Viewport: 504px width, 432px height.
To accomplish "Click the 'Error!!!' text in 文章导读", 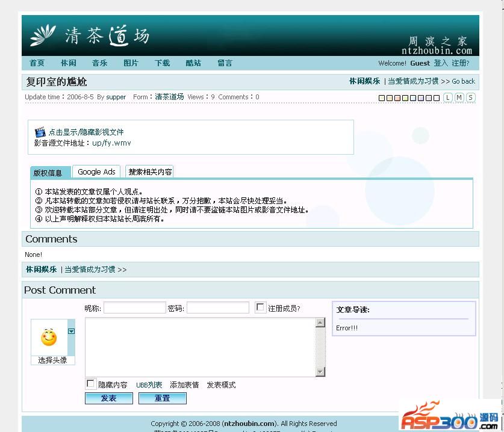I will coord(347,328).
